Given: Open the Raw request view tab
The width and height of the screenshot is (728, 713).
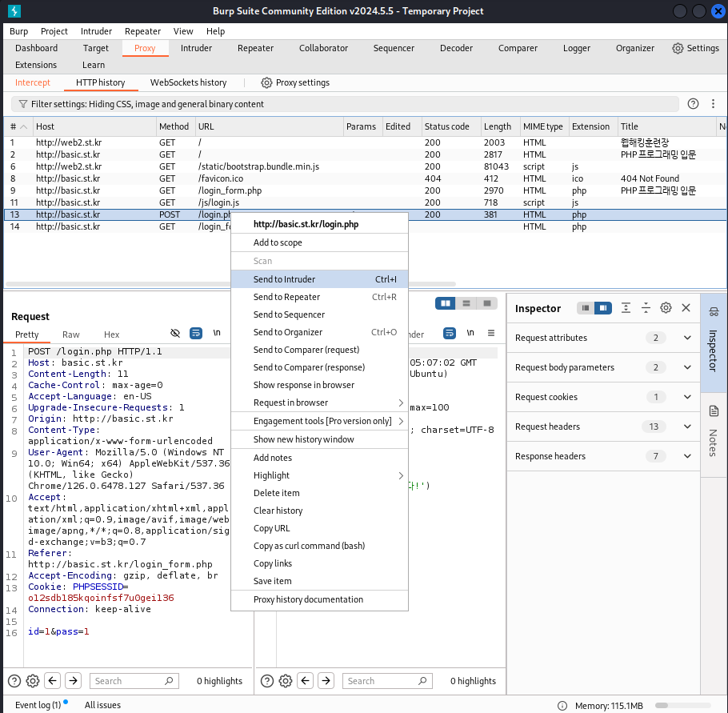Looking at the screenshot, I should 70,334.
